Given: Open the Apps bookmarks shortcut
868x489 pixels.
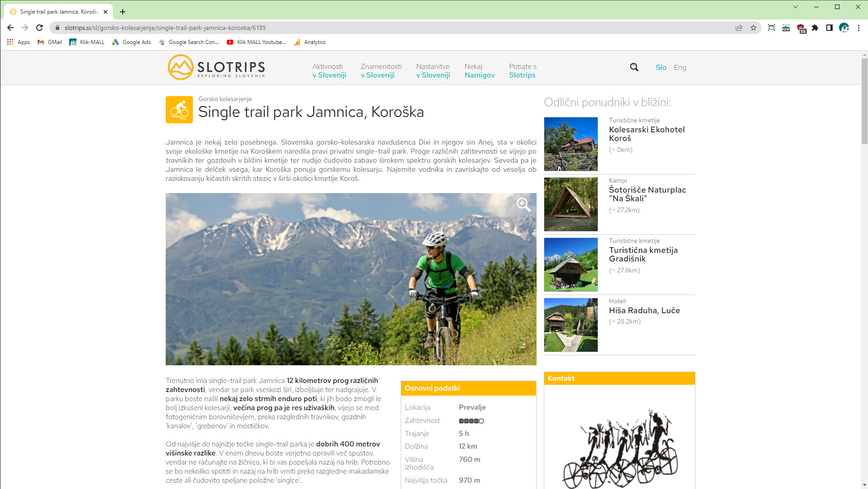Looking at the screenshot, I should [19, 42].
